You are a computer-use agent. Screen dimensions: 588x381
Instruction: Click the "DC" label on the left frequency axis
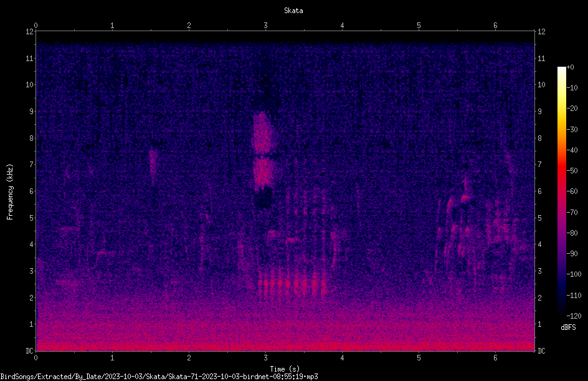tap(29, 351)
